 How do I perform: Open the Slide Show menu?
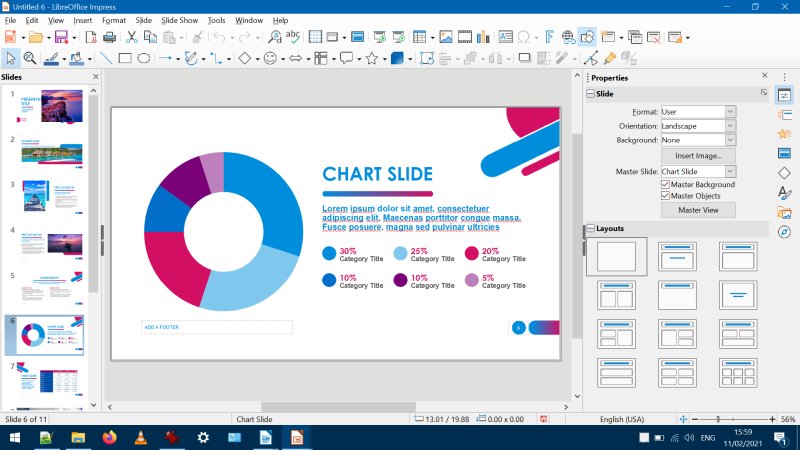pos(180,20)
